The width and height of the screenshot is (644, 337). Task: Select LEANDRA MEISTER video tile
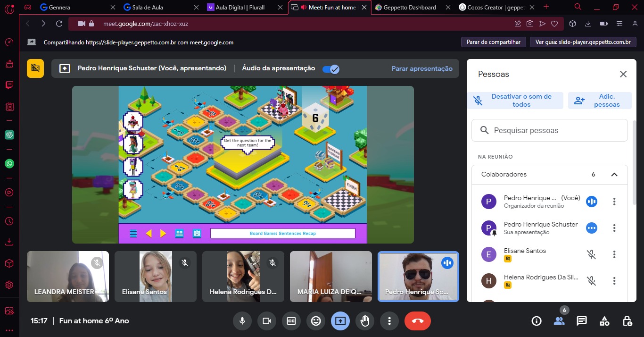point(68,276)
